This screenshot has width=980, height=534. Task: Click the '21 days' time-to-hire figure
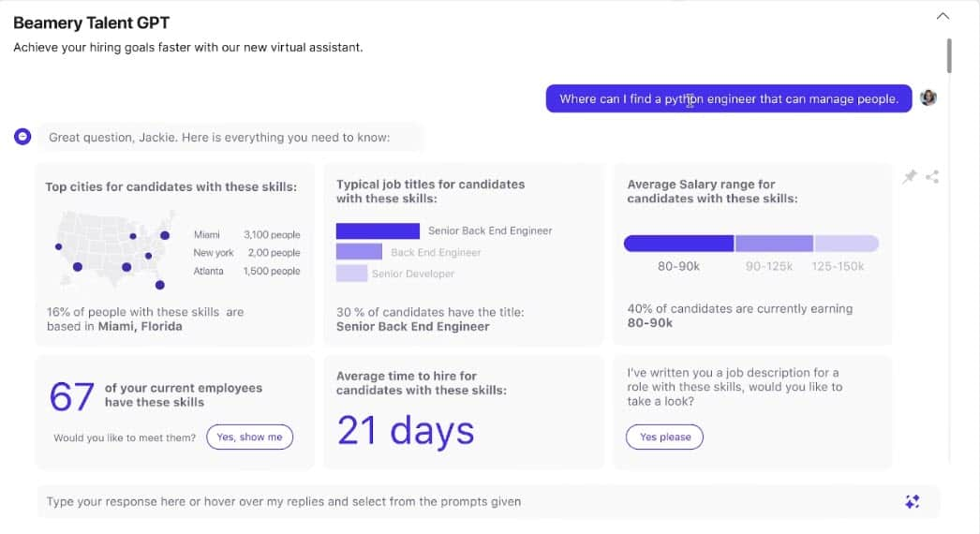tap(406, 430)
